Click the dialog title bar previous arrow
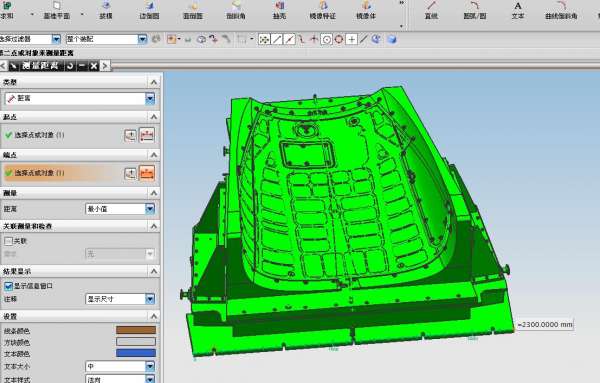Image resolution: width=600 pixels, height=383 pixels. (3, 66)
